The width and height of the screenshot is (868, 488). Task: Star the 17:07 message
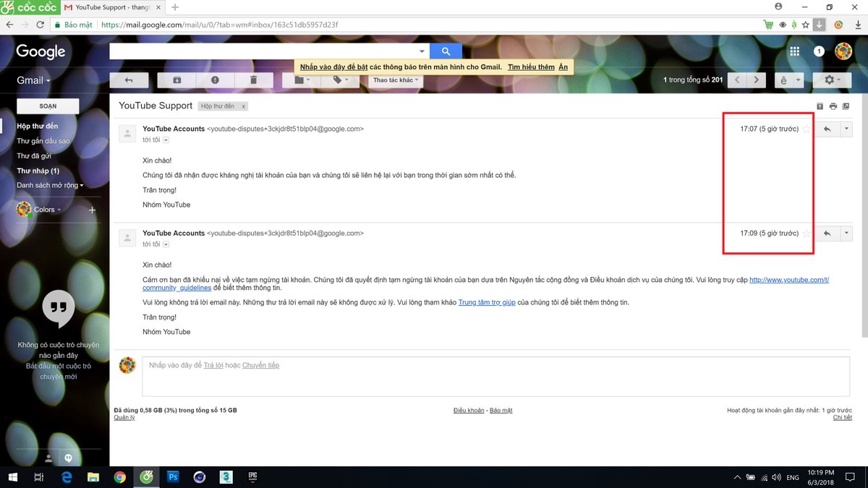(807, 129)
